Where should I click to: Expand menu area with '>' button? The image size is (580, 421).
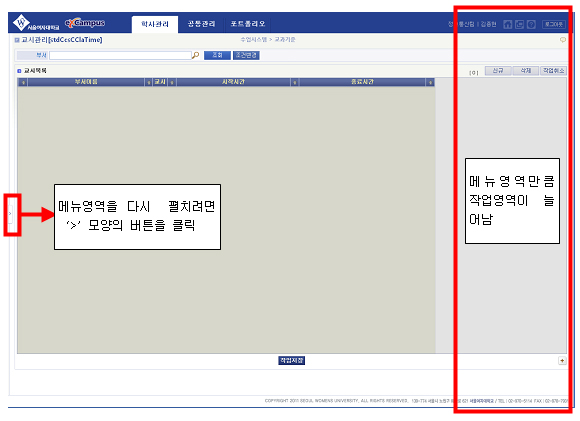point(10,214)
